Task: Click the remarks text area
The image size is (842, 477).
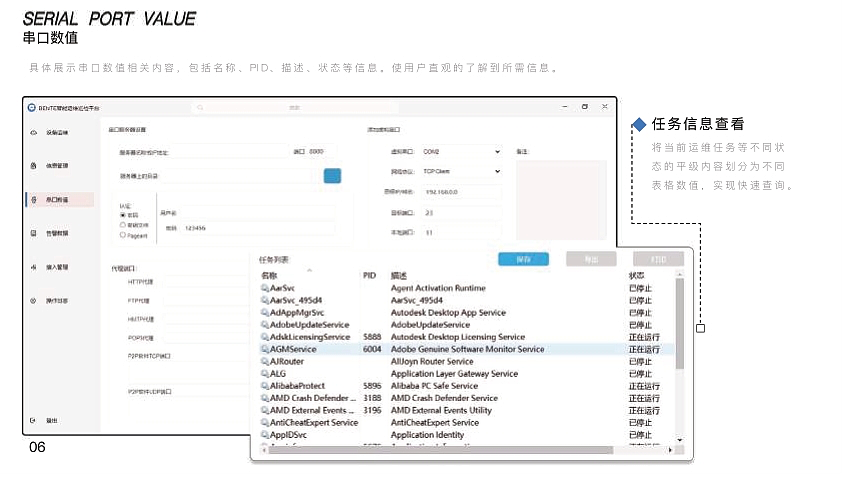Action: [561, 200]
